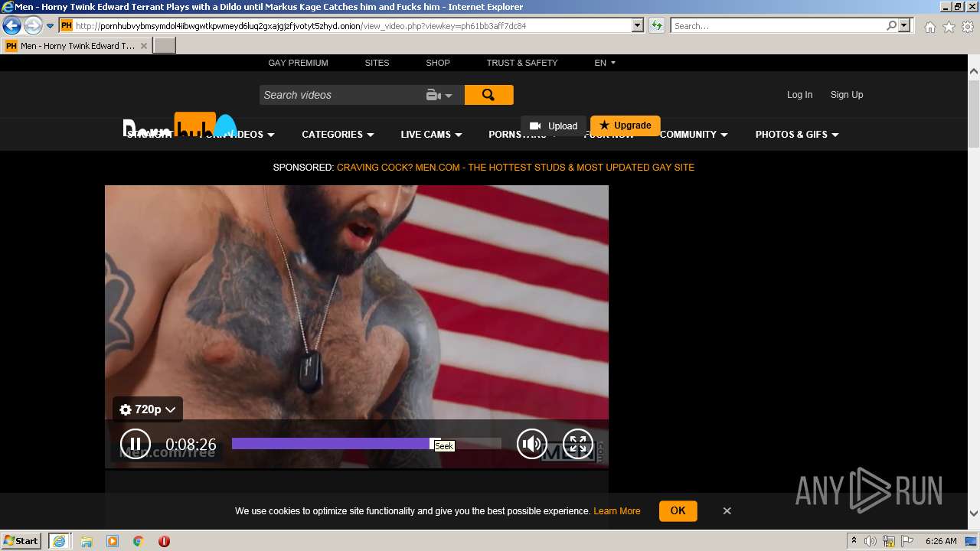This screenshot has width=980, height=551.
Task: Open the SITES top menu item
Action: (377, 63)
